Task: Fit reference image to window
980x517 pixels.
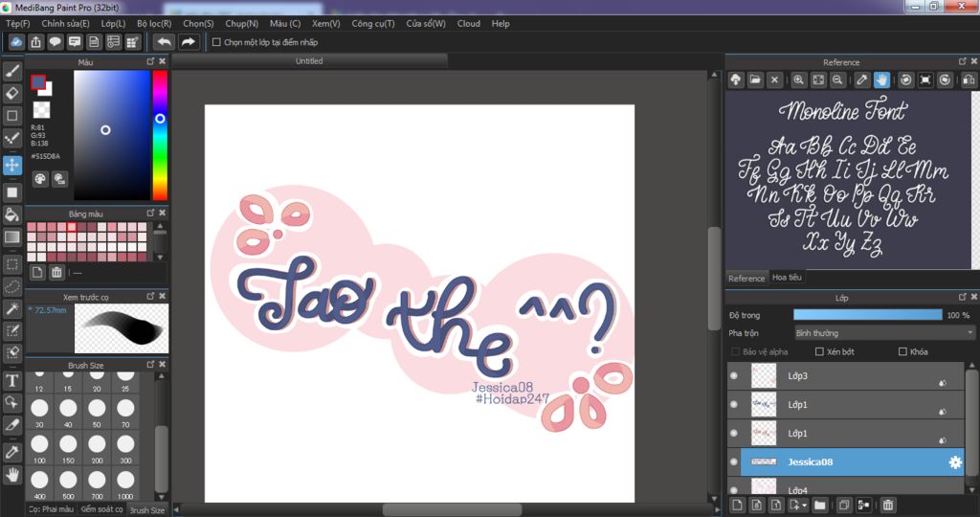Action: [x=818, y=80]
